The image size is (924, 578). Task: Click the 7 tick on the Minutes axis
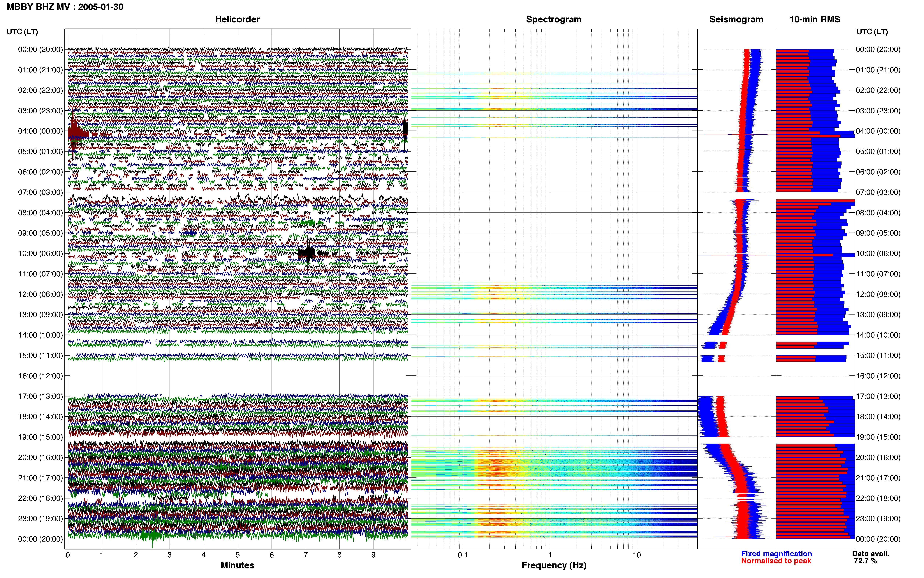coord(306,555)
